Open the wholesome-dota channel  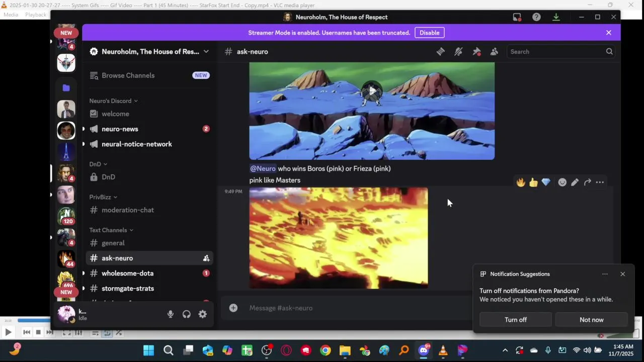click(x=149, y=273)
